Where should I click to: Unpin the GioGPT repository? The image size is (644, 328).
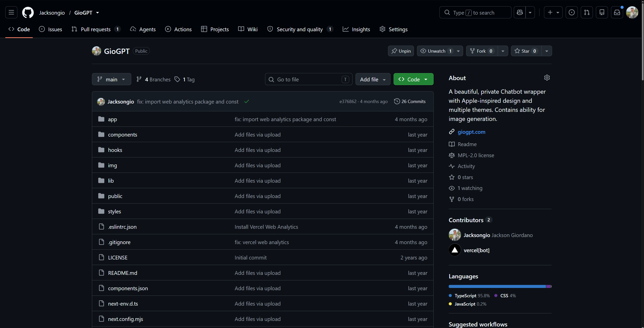401,51
